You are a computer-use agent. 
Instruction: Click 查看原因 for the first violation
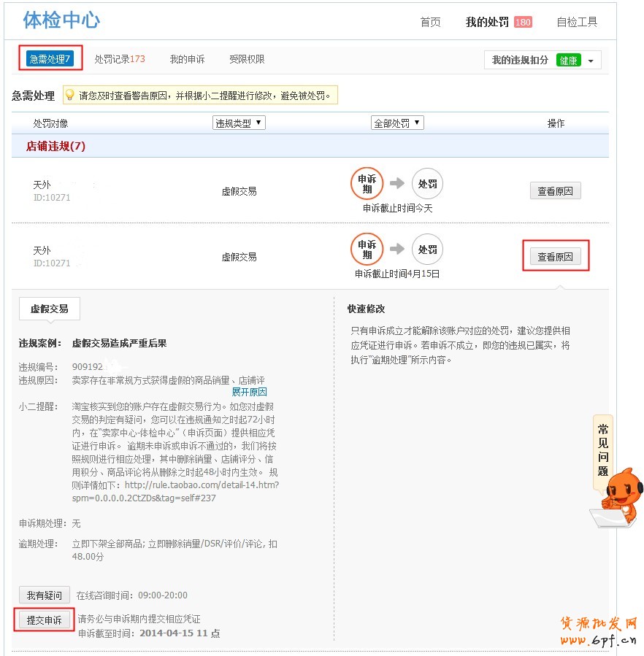pos(555,190)
